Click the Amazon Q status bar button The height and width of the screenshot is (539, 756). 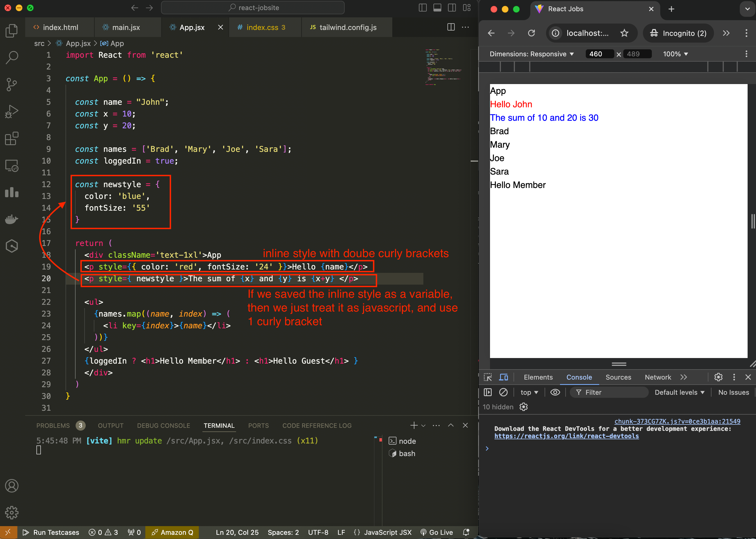tap(172, 532)
